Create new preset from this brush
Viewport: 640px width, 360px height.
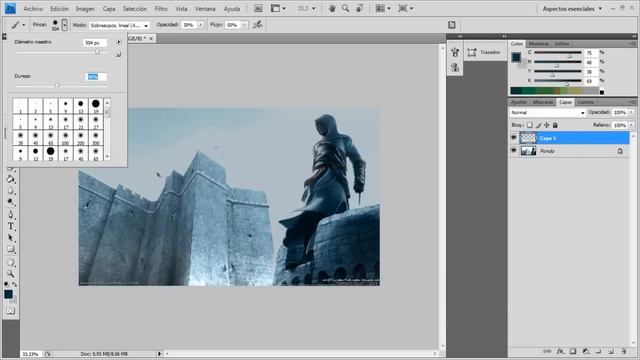118,54
